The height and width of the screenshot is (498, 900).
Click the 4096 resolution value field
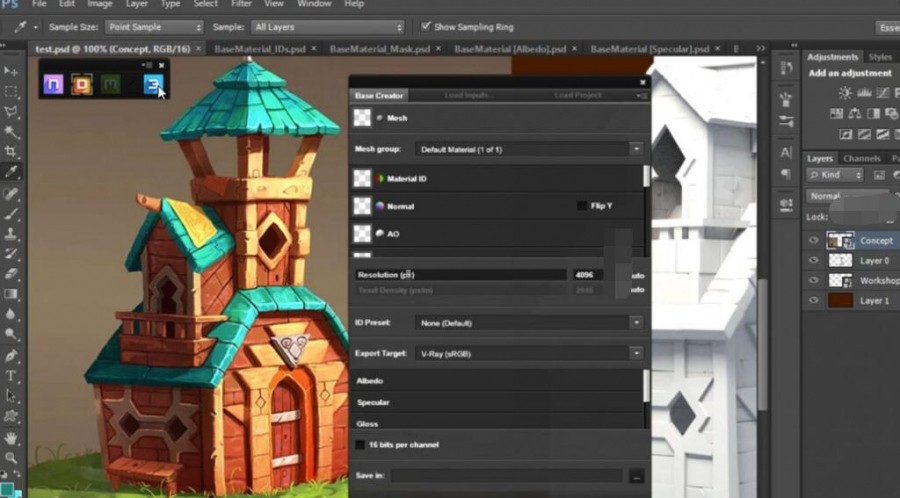[x=587, y=275]
